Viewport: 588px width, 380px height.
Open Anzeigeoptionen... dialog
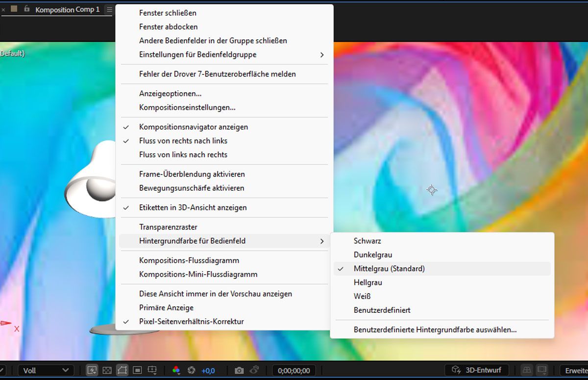point(224,93)
